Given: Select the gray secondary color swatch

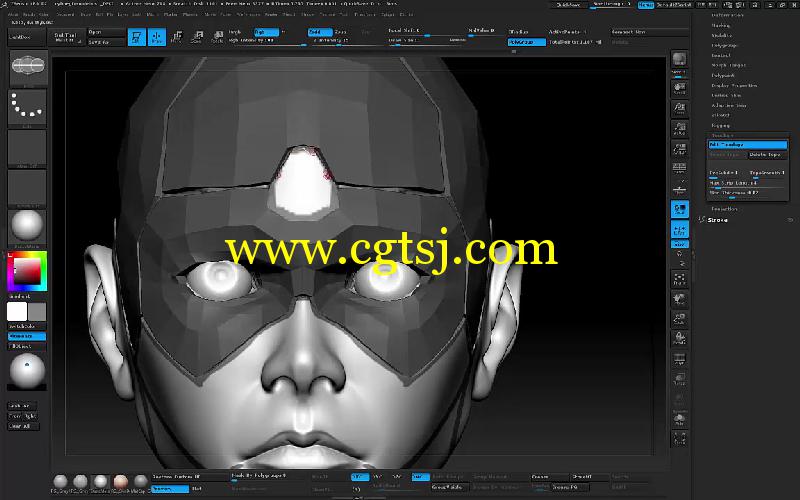Looking at the screenshot, I should 37,311.
